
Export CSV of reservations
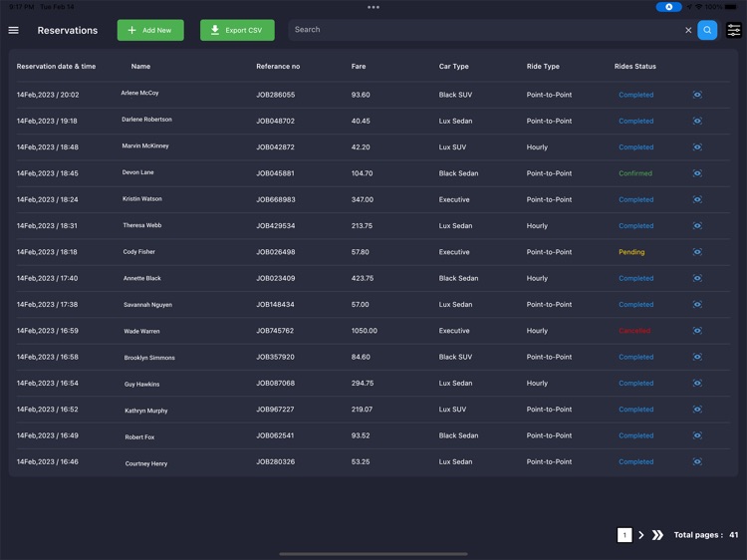[x=237, y=30]
